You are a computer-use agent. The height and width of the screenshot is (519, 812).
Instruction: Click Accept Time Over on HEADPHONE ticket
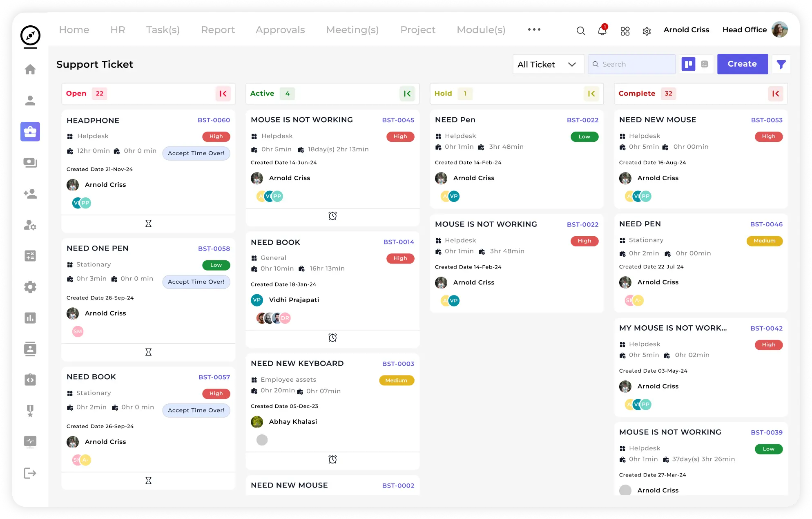pos(196,153)
